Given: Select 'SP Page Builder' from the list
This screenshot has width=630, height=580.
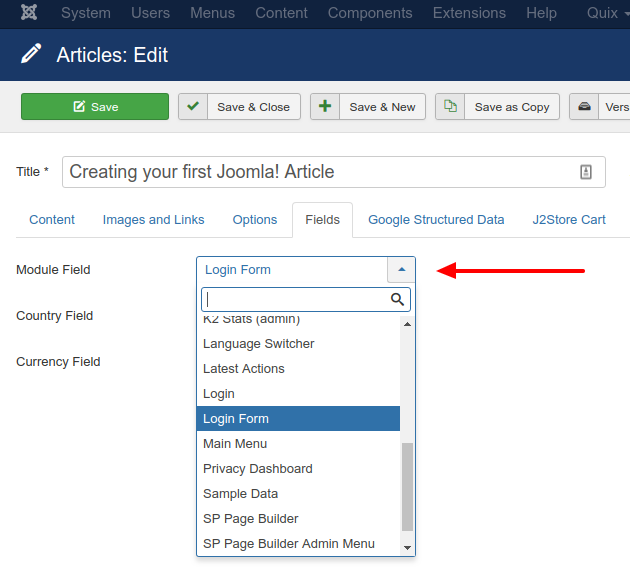Looking at the screenshot, I should click(298, 519).
